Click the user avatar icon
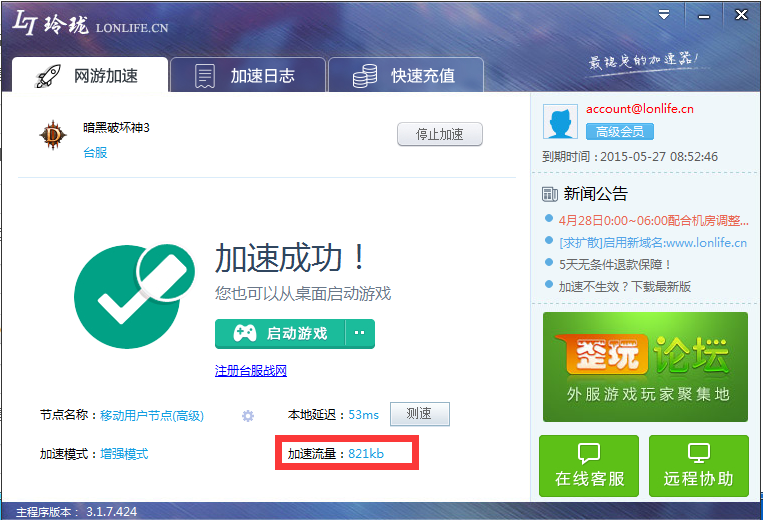The width and height of the screenshot is (763, 520). pos(560,122)
